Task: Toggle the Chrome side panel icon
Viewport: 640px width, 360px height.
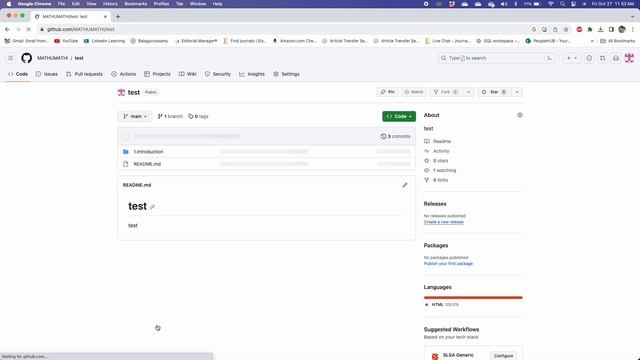Action: tap(611, 29)
